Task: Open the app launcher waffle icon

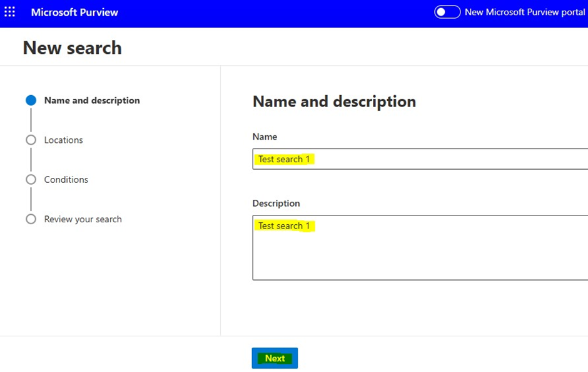Action: tap(10, 12)
